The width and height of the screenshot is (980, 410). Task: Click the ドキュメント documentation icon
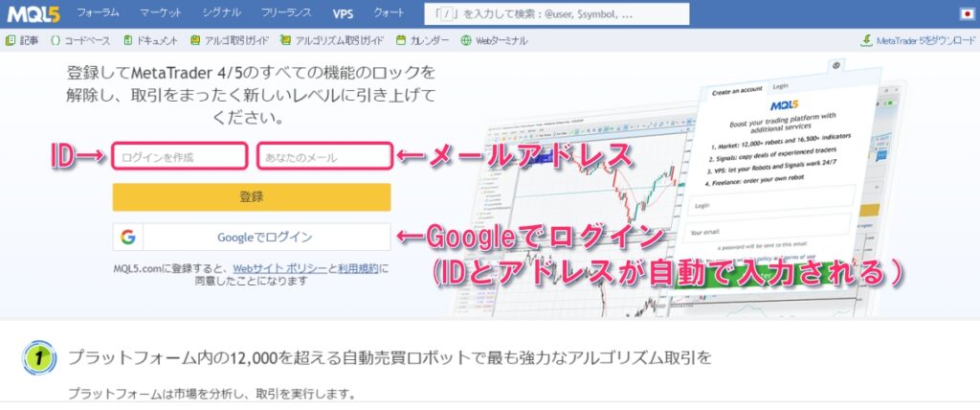click(129, 41)
